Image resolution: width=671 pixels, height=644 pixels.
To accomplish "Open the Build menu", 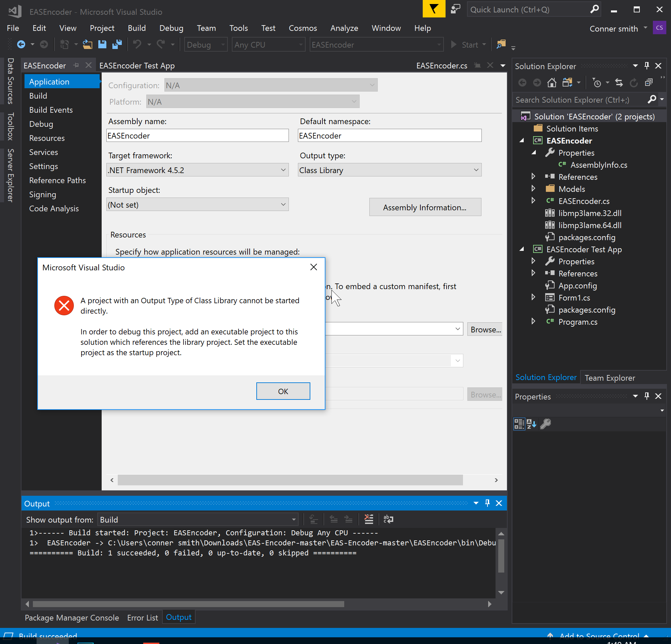I will [x=137, y=28].
